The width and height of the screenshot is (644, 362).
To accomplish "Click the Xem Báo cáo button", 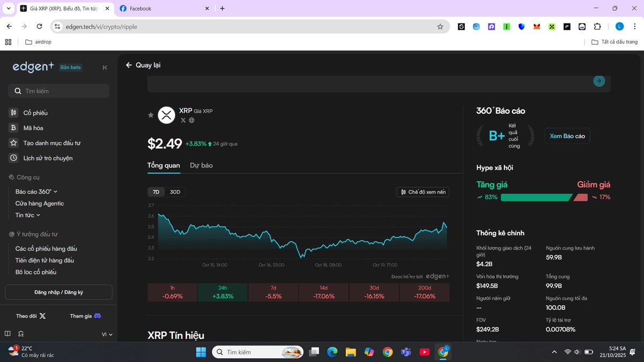I will pyautogui.click(x=567, y=136).
